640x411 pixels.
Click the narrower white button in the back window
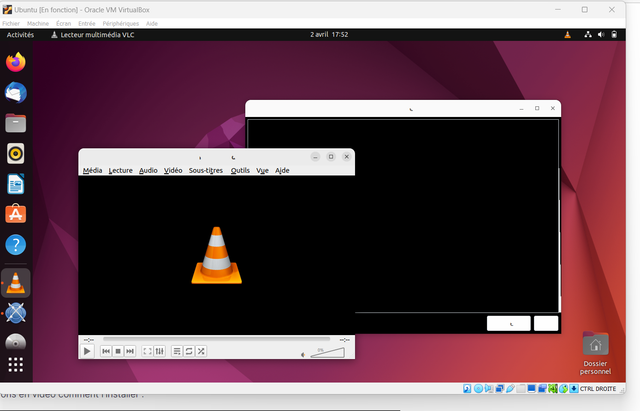(x=546, y=323)
